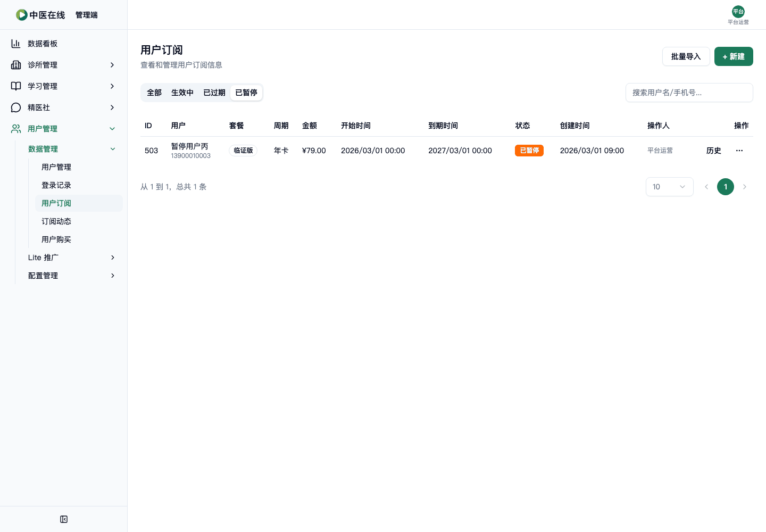Click the 临证版 package tag
The height and width of the screenshot is (532, 766).
(243, 151)
